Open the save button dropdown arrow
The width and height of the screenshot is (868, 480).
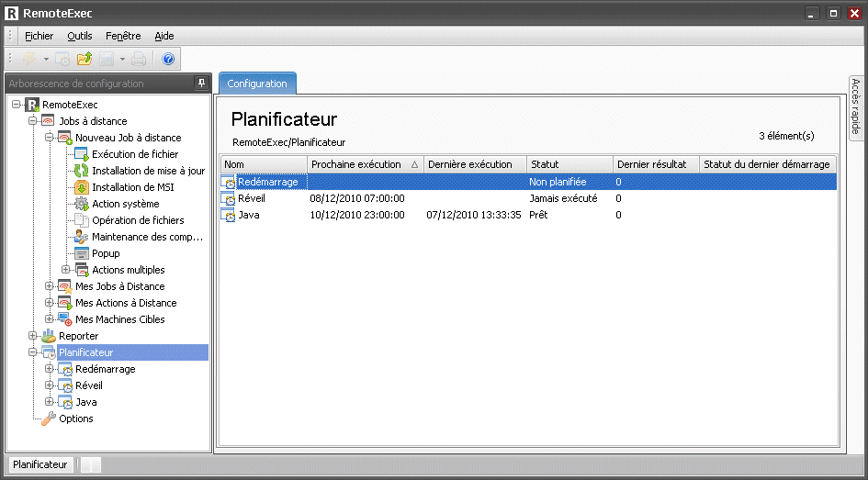122,59
